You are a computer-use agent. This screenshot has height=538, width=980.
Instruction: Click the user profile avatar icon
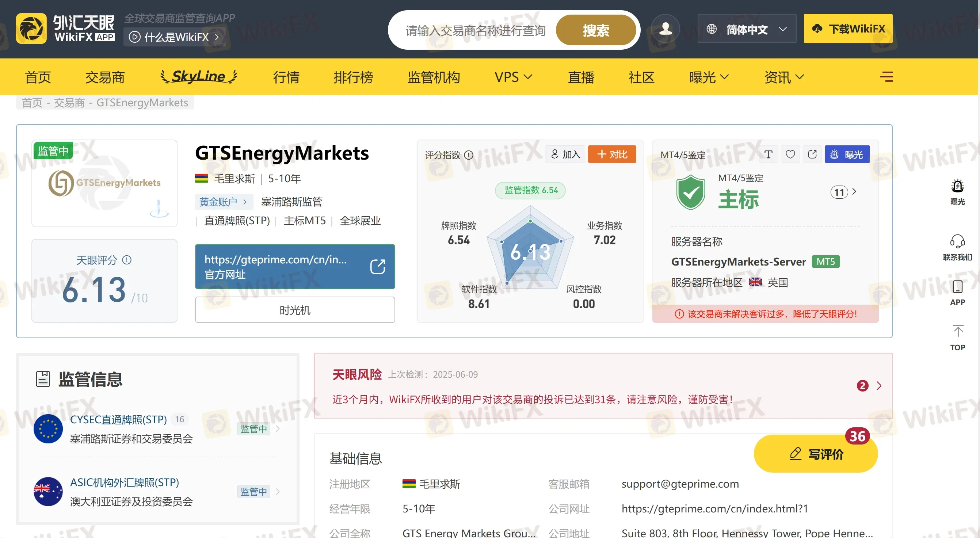[665, 29]
